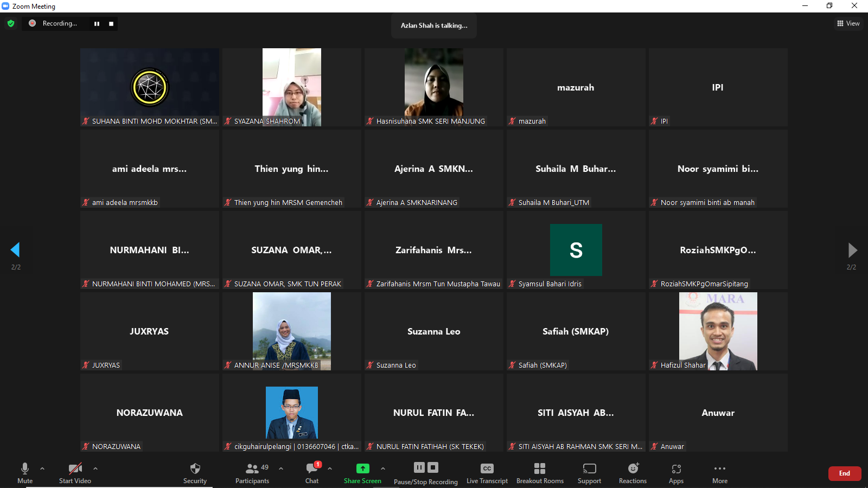Pause the recording in the top recording bar
The image size is (868, 488).
[x=97, y=24]
